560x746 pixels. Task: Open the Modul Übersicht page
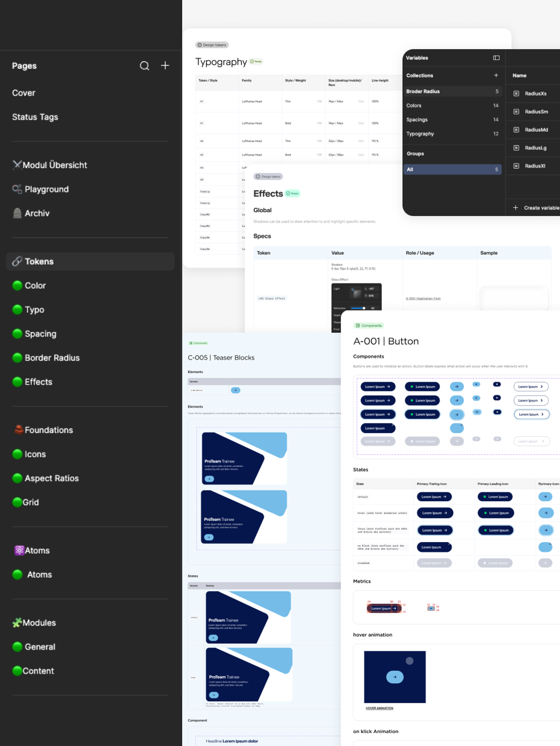(x=55, y=165)
